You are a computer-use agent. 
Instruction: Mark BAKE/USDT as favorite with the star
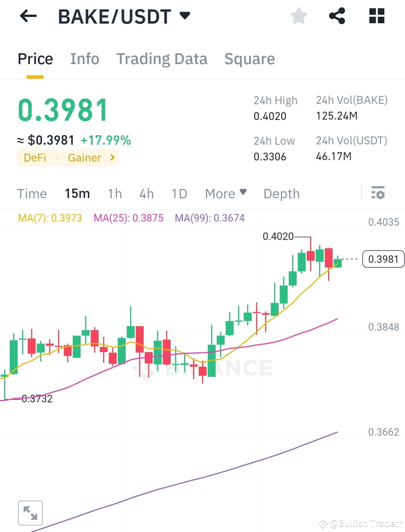click(x=298, y=16)
